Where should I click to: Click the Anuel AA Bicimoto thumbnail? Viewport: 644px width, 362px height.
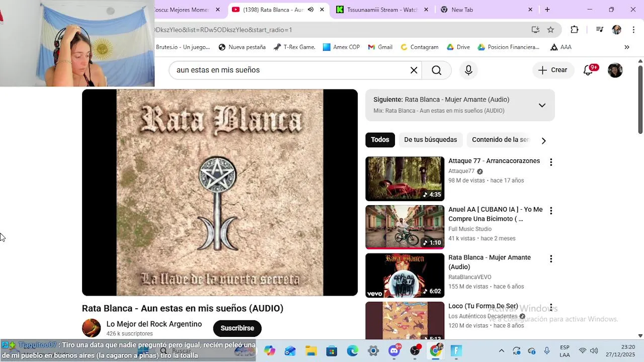[x=405, y=227]
